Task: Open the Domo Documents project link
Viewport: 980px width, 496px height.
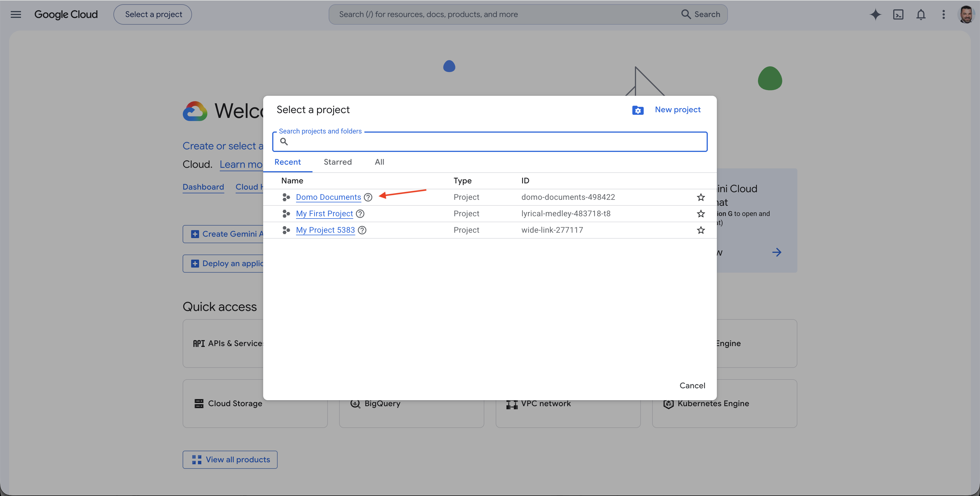Action: coord(328,197)
